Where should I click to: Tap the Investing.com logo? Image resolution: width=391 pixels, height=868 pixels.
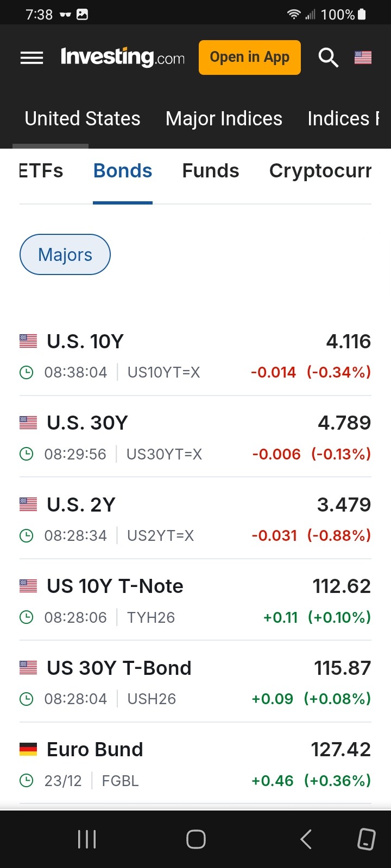[x=123, y=57]
